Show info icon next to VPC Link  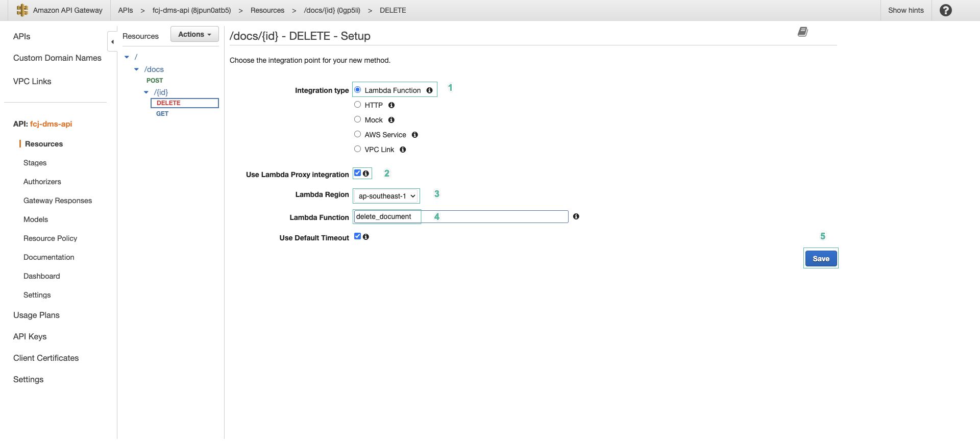click(403, 150)
